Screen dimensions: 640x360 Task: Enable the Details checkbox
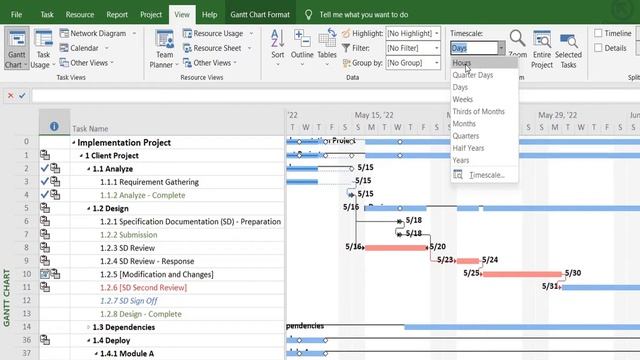[x=598, y=48]
